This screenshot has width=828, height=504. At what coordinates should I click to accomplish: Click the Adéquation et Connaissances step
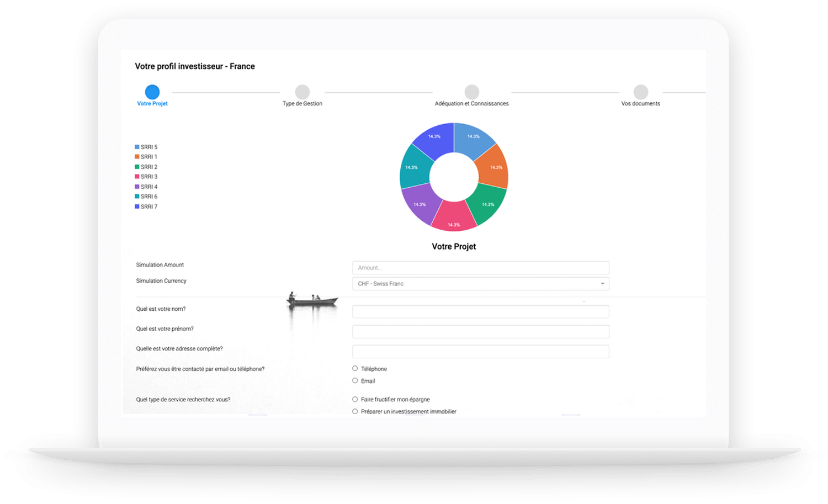471,92
